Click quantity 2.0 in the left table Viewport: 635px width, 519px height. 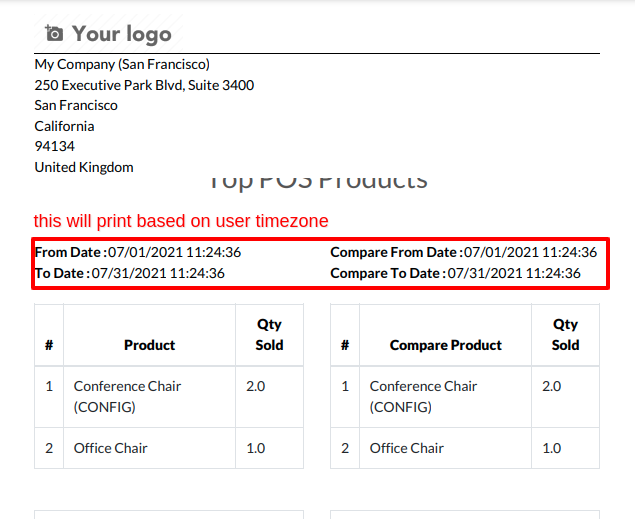tap(256, 386)
